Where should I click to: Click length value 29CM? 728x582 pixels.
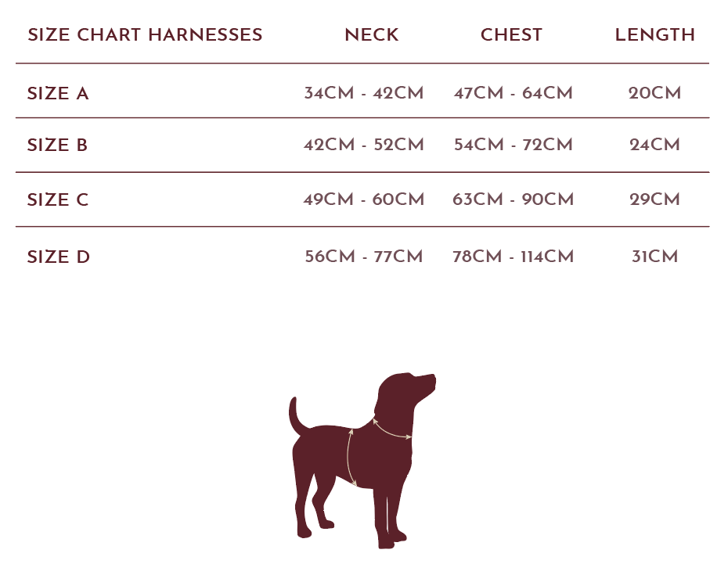tap(654, 199)
